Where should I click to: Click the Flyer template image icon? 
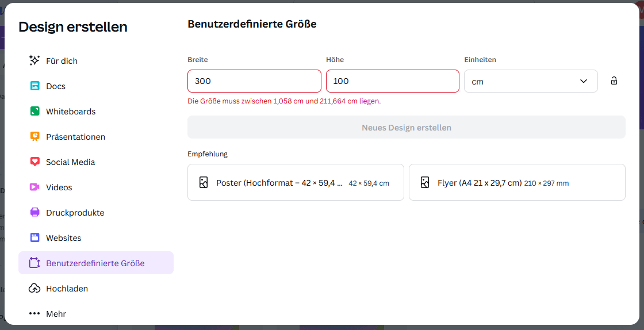click(425, 183)
